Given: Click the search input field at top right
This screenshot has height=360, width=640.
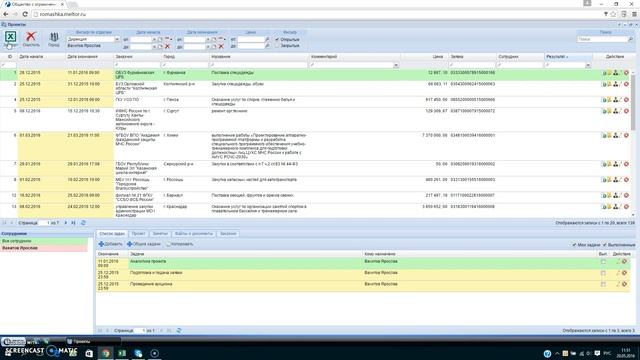Looking at the screenshot, I should [x=602, y=39].
